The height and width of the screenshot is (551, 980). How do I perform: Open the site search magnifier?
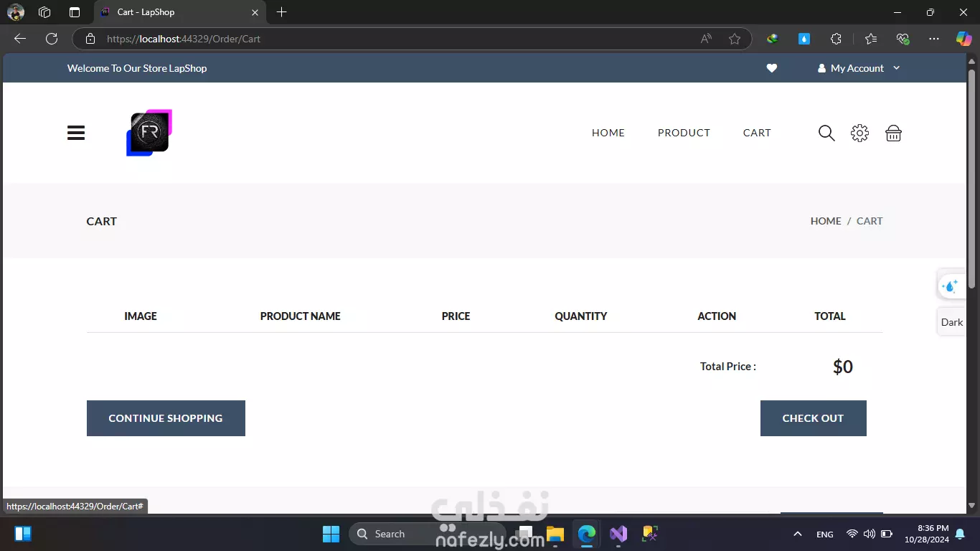tap(826, 133)
